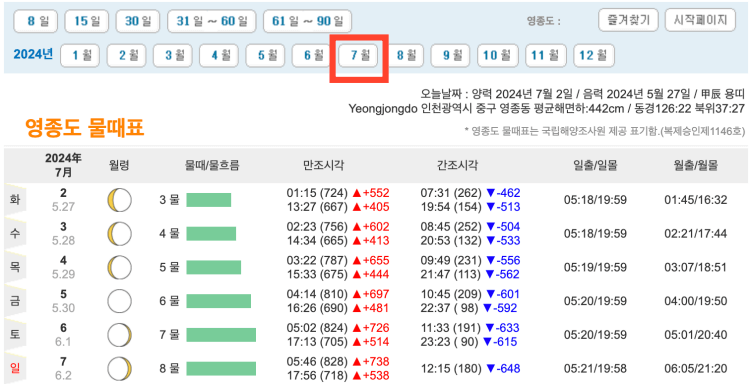Click the moon phase icon for July 7
Viewport: 750px width, 384px height.
point(119,369)
